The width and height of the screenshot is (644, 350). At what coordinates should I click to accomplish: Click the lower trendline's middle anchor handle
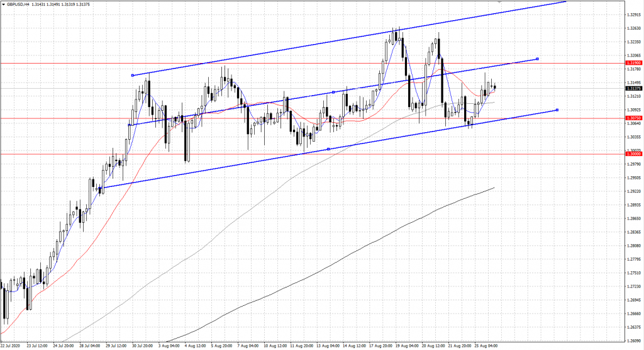(x=328, y=149)
